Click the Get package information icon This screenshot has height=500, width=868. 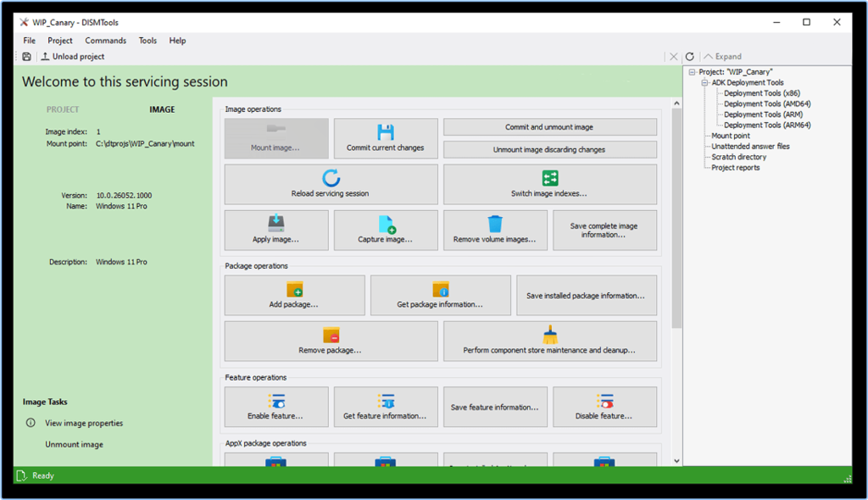pyautogui.click(x=441, y=289)
